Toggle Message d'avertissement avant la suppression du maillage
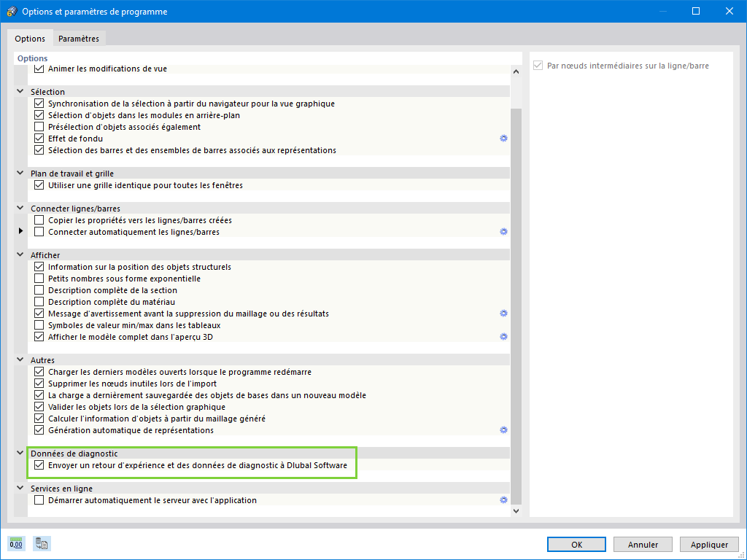This screenshot has height=560, width=747. point(39,314)
